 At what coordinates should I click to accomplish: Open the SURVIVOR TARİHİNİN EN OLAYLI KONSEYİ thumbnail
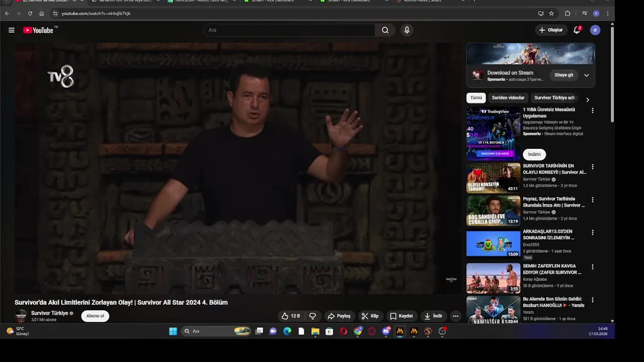point(493,177)
